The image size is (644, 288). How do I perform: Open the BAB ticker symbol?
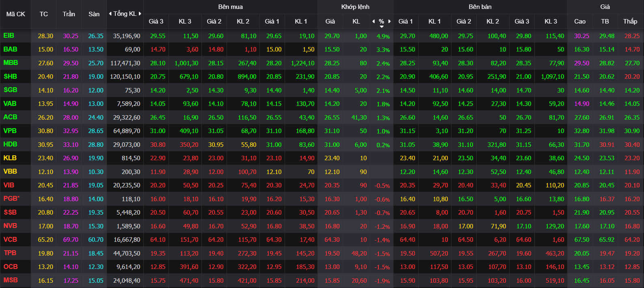point(10,49)
